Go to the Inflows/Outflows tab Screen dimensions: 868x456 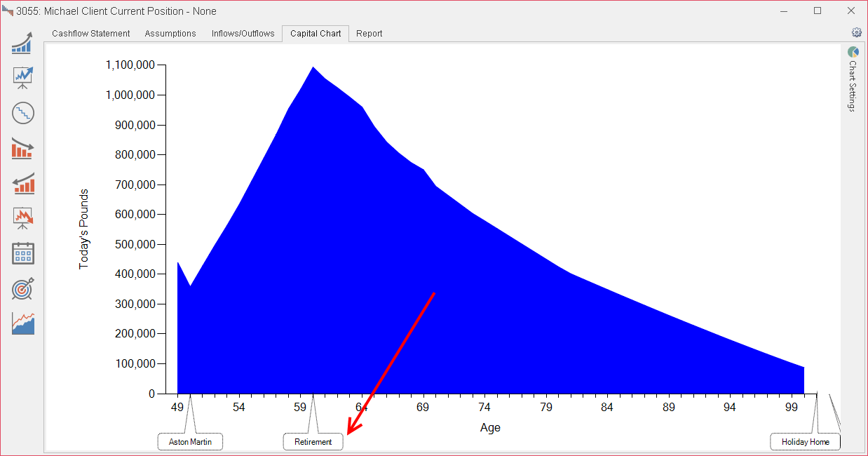pyautogui.click(x=243, y=34)
